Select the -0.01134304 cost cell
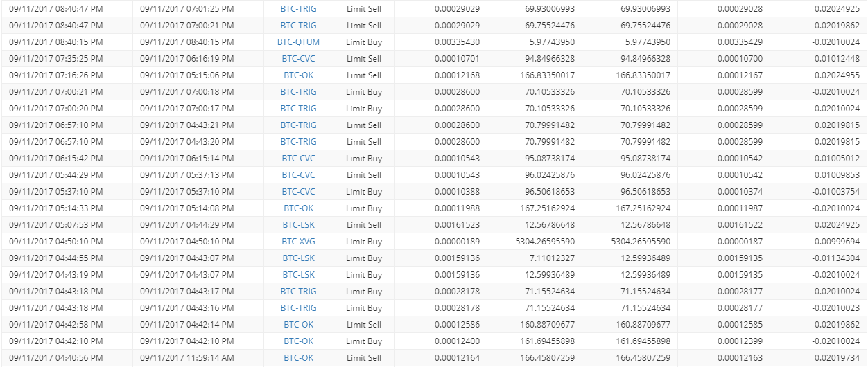This screenshot has height=367, width=868. point(820,258)
